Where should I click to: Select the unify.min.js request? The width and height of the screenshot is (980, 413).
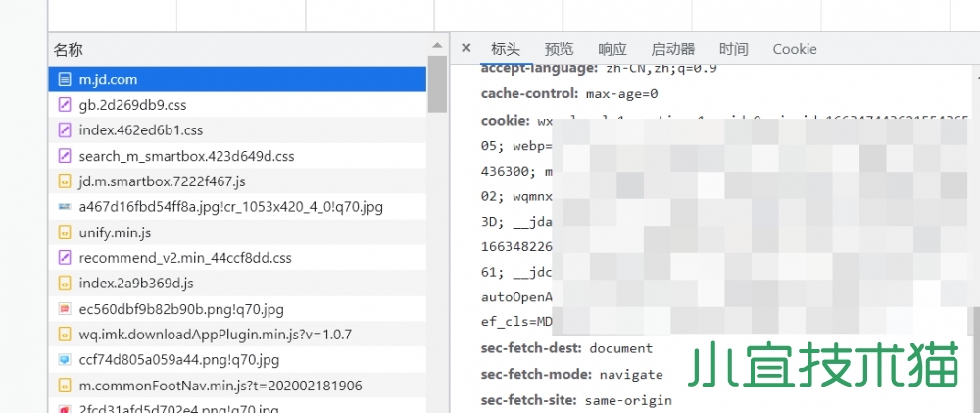(237, 232)
